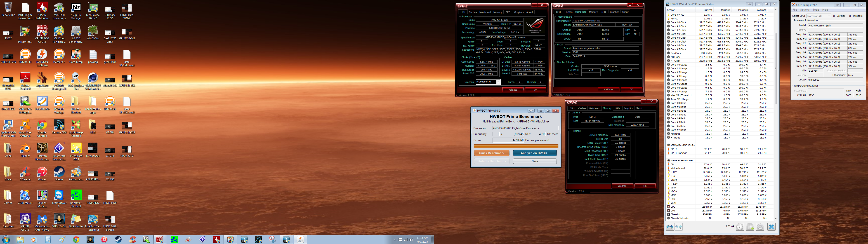Click Google Chrome in the taskbar
Viewport: 868px width, 244px height.
click(76, 240)
